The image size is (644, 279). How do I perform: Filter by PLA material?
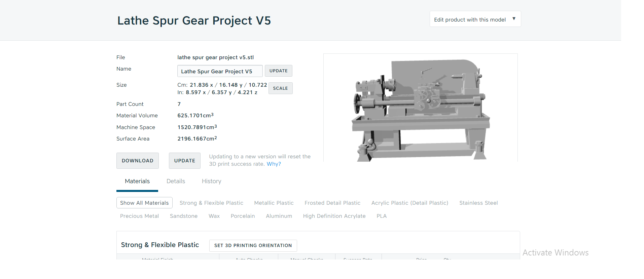coord(382,216)
